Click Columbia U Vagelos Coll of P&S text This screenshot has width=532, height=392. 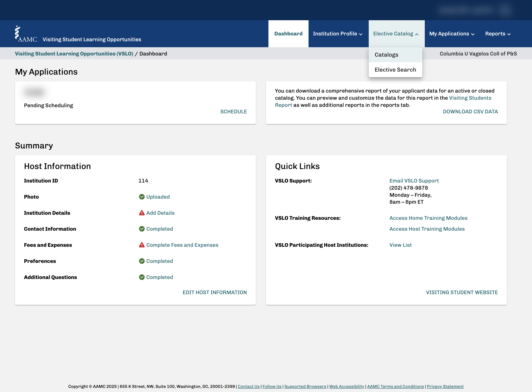478,54
